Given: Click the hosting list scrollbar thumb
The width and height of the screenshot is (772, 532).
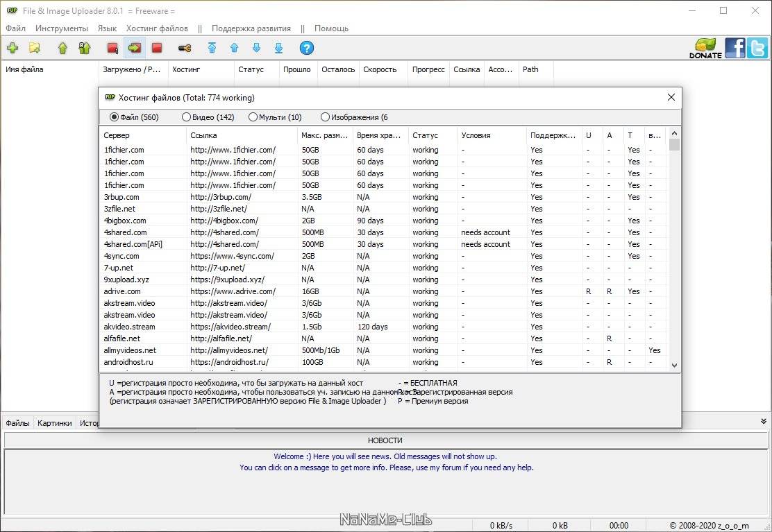Looking at the screenshot, I should click(x=675, y=144).
